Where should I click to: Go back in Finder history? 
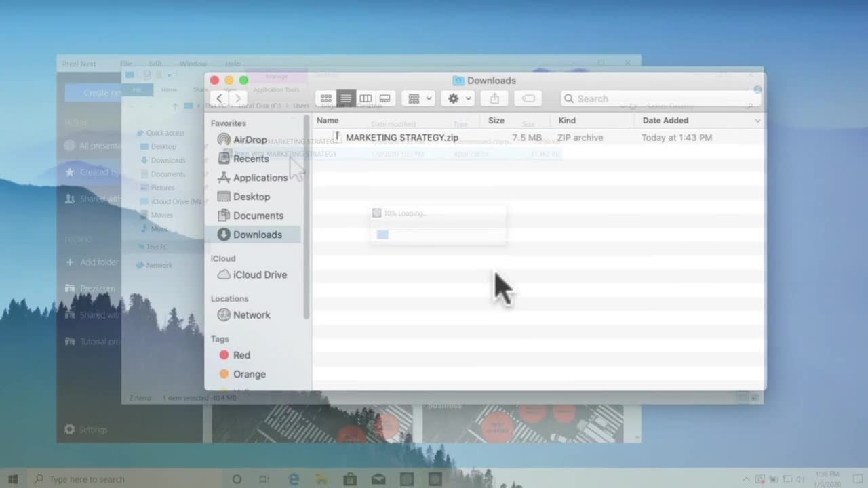click(x=219, y=99)
